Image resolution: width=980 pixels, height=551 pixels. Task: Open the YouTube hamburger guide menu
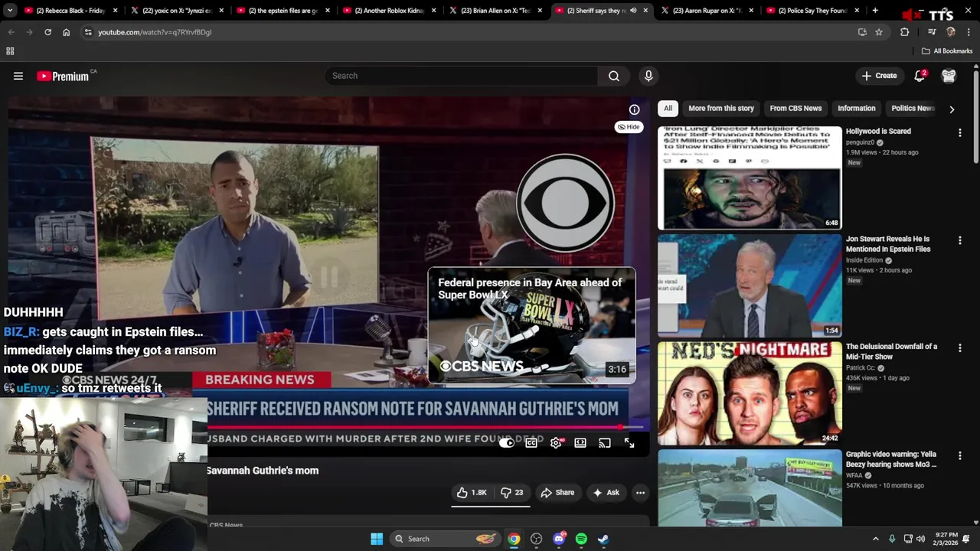(x=18, y=76)
